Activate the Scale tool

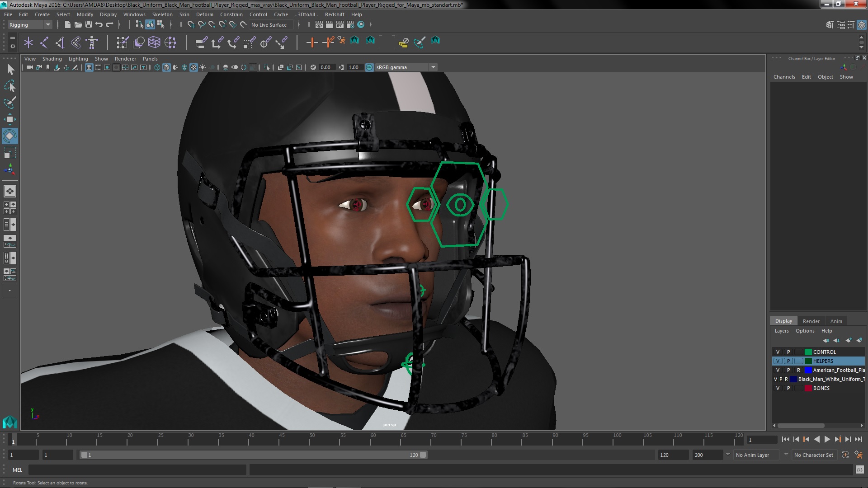(x=10, y=153)
